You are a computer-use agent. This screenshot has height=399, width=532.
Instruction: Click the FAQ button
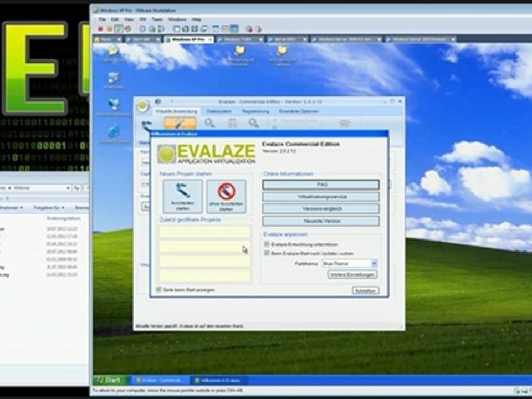321,185
